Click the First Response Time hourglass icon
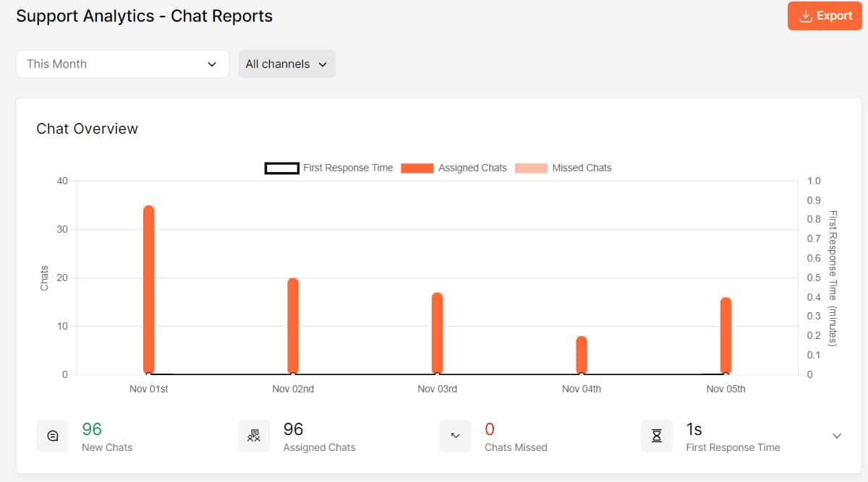Image resolution: width=868 pixels, height=482 pixels. point(657,436)
